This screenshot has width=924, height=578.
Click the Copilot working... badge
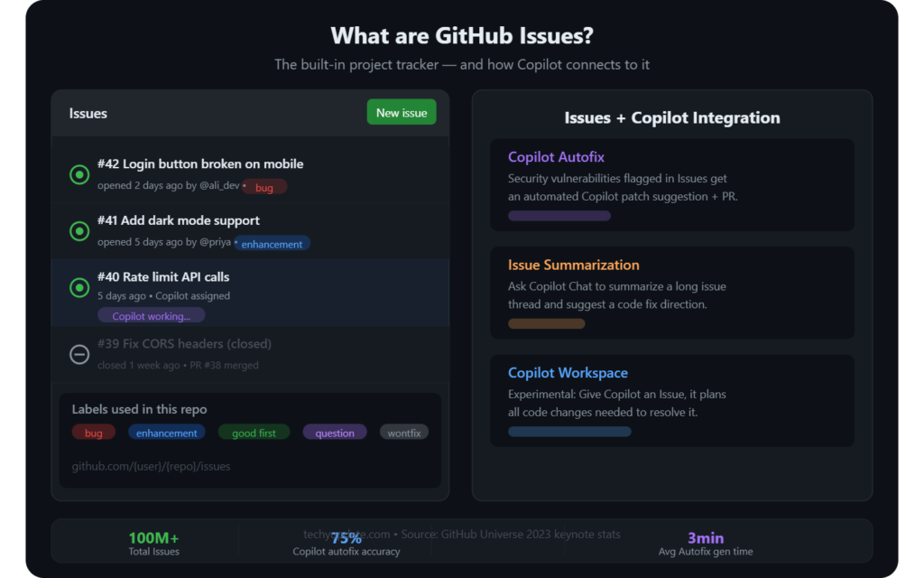click(152, 315)
